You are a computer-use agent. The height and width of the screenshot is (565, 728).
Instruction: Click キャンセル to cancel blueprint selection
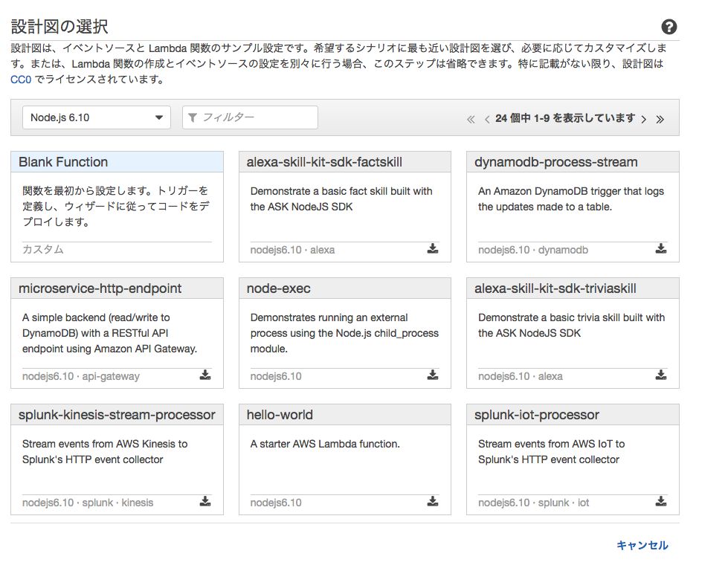644,545
